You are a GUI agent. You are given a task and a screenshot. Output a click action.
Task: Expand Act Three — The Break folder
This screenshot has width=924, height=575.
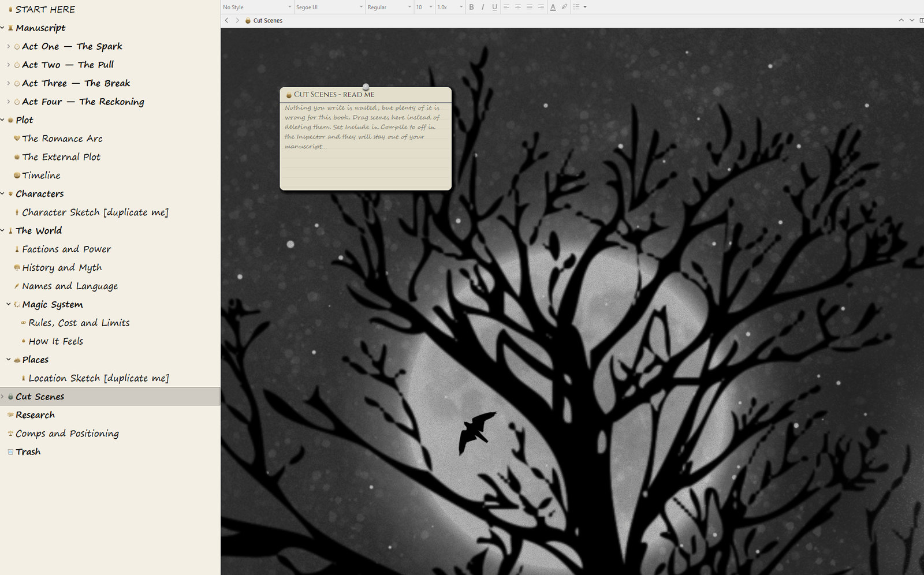tap(8, 83)
